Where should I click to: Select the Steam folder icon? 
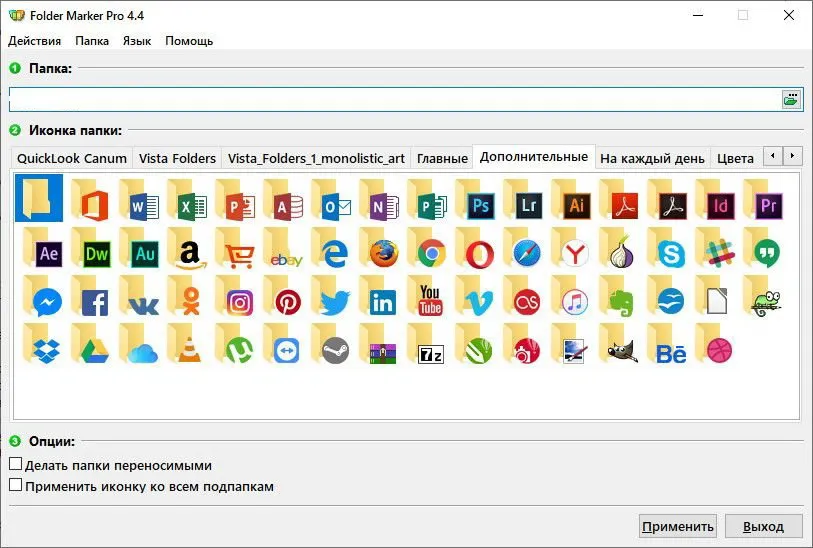(332, 345)
